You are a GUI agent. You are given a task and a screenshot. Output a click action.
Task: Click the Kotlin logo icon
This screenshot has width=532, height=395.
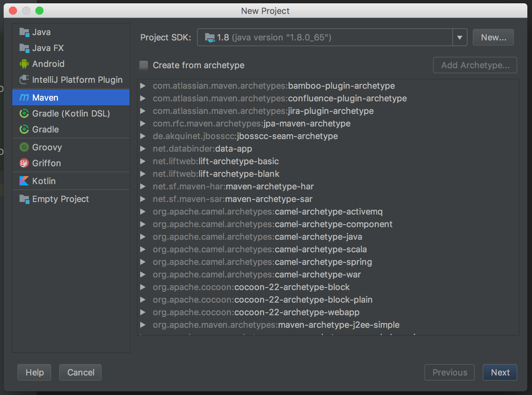pos(24,181)
